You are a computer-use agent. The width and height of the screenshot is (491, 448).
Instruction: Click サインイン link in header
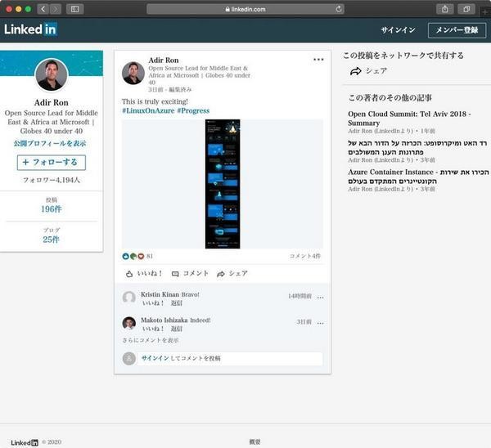point(398,30)
